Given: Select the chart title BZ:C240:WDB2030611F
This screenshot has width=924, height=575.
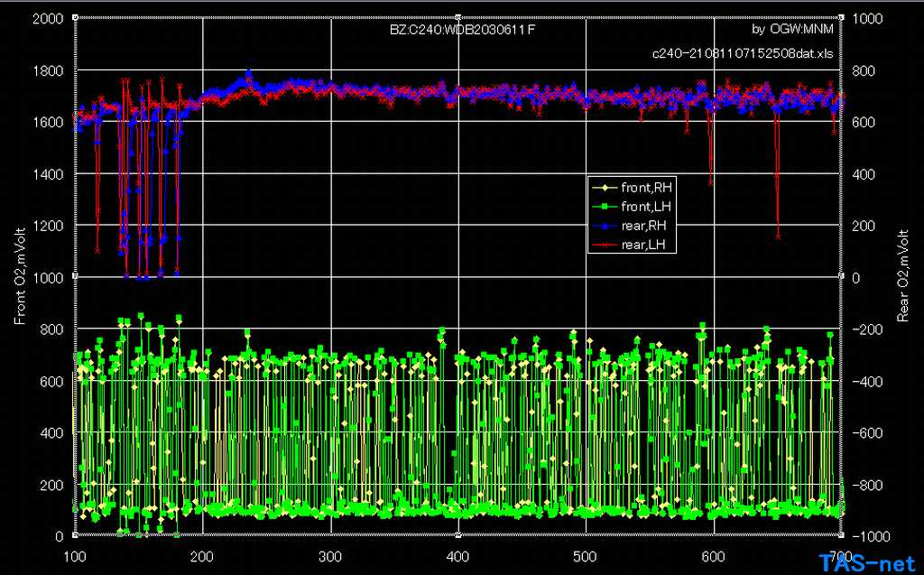Looking at the screenshot, I should click(463, 30).
